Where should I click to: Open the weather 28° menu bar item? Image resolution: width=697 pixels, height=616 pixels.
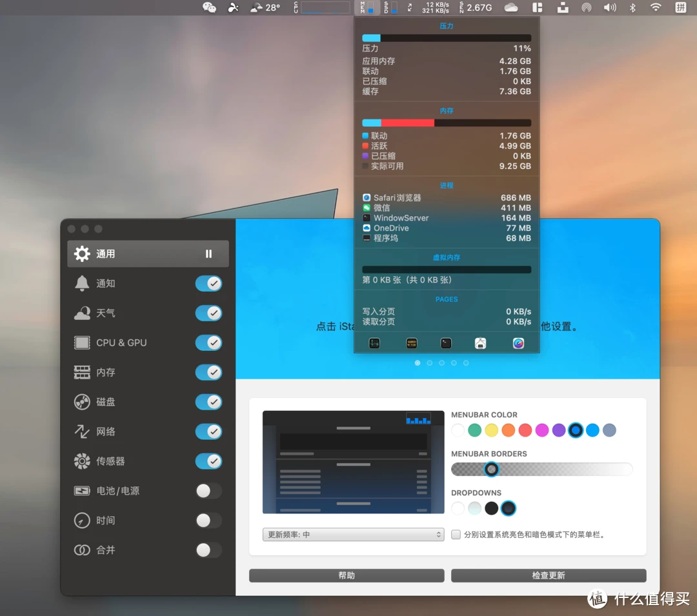(x=265, y=8)
